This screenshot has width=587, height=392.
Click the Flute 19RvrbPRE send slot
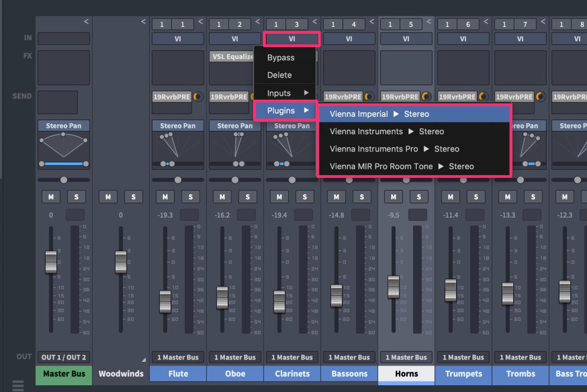click(172, 97)
